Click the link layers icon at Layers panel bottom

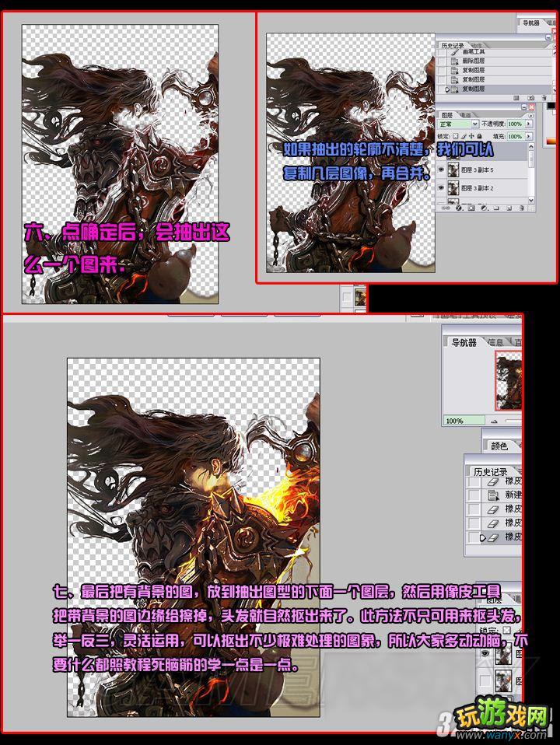446,208
